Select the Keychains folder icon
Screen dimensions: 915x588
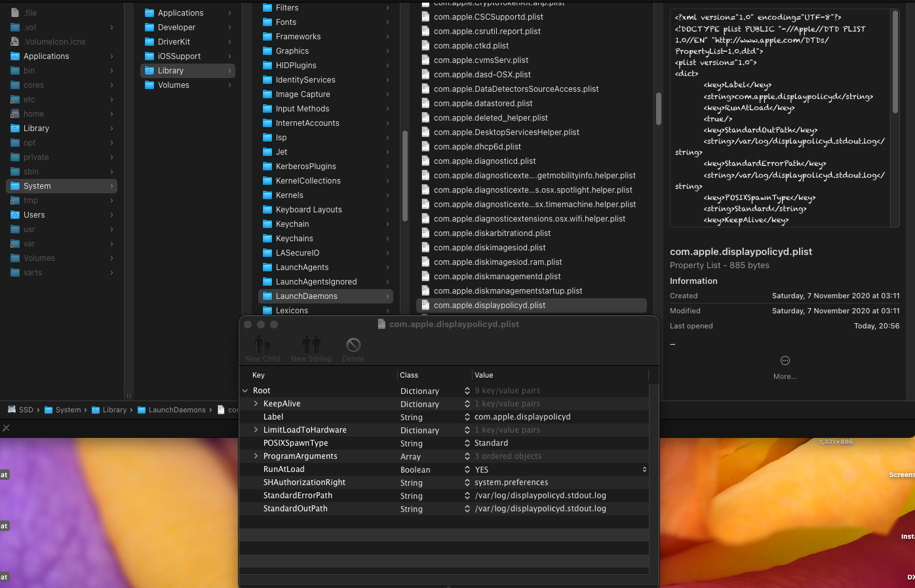[267, 239]
